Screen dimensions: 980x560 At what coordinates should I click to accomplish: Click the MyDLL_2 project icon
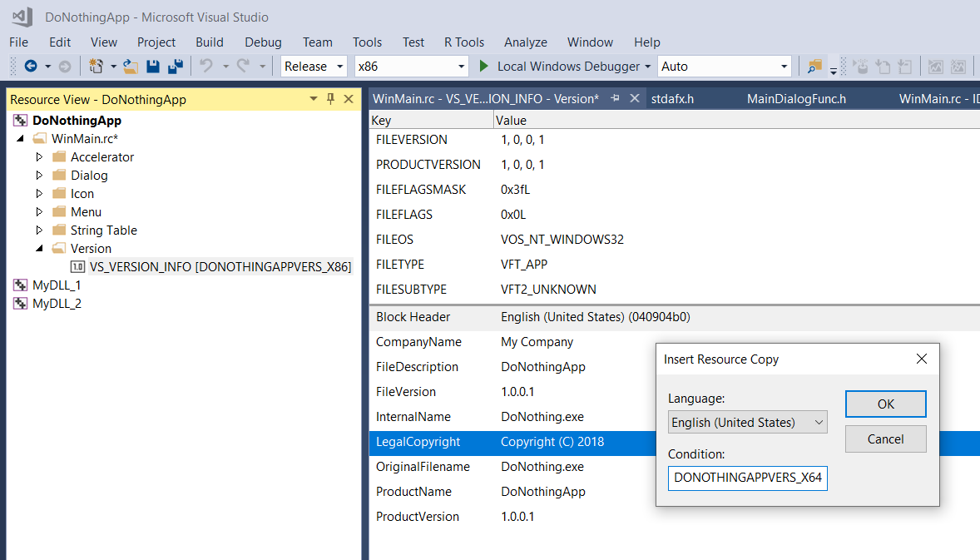(21, 303)
